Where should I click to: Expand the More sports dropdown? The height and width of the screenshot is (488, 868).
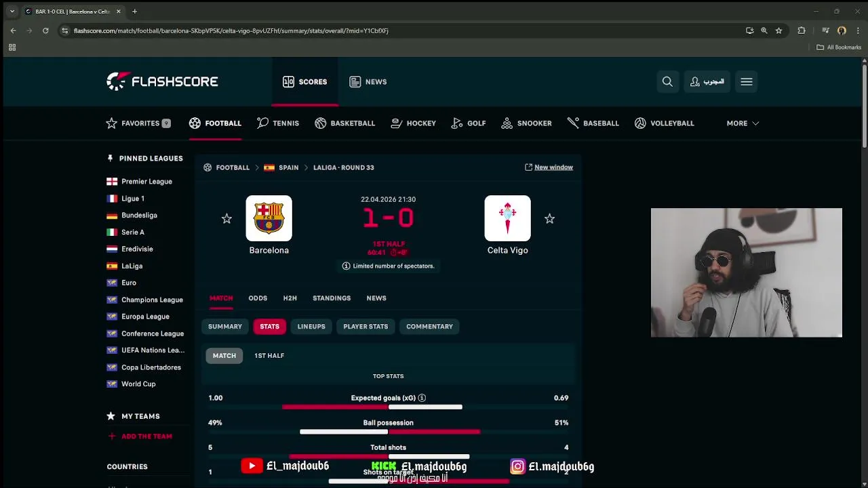[x=743, y=123]
